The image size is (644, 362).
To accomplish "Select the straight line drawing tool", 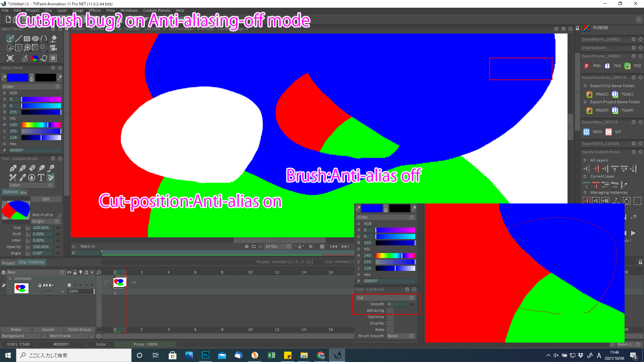I will pyautogui.click(x=19, y=39).
